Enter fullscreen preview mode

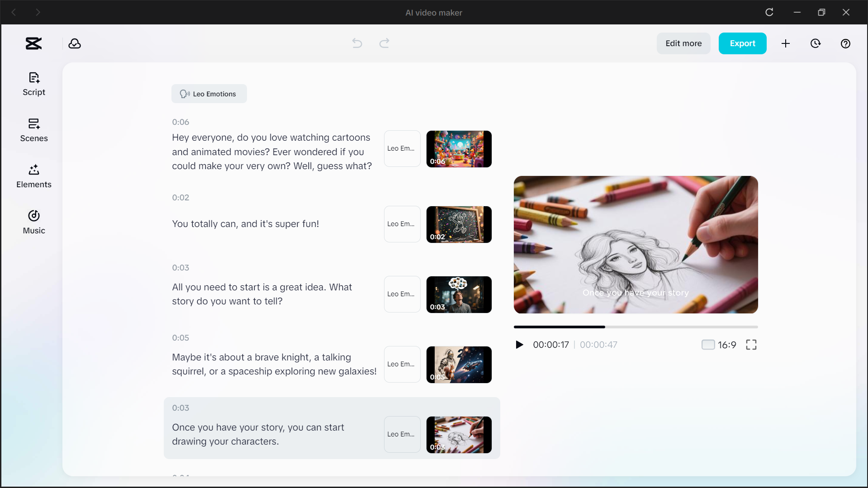tap(751, 344)
